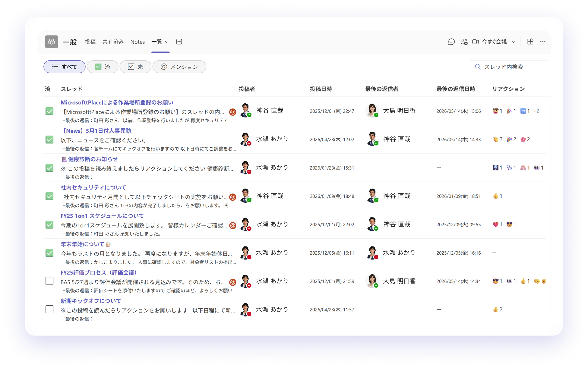Click the 最後の返信日時 column header

[x=456, y=89]
